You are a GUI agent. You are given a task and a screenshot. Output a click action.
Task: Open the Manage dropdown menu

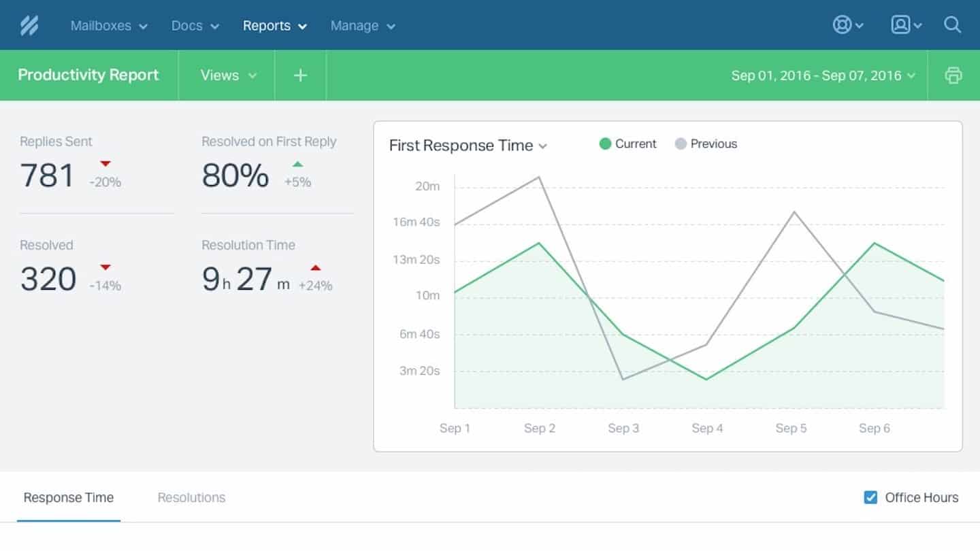(x=363, y=26)
